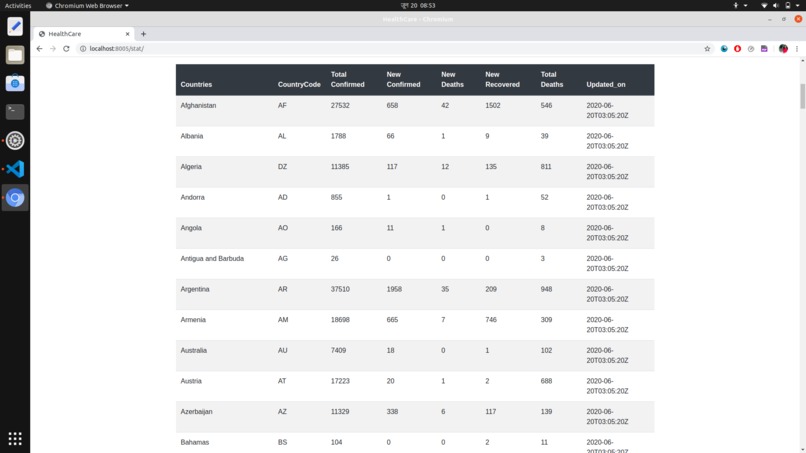The image size is (806, 453).
Task: Bookmark this page with the star
Action: click(707, 48)
